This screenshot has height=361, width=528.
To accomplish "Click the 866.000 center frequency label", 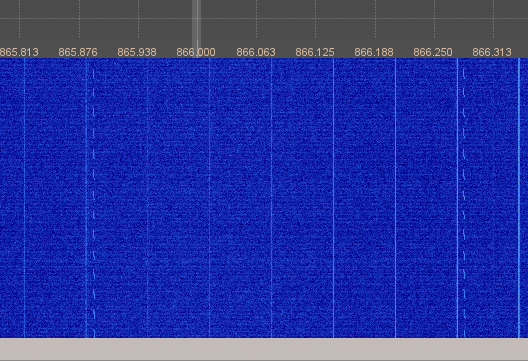I will coord(196,52).
